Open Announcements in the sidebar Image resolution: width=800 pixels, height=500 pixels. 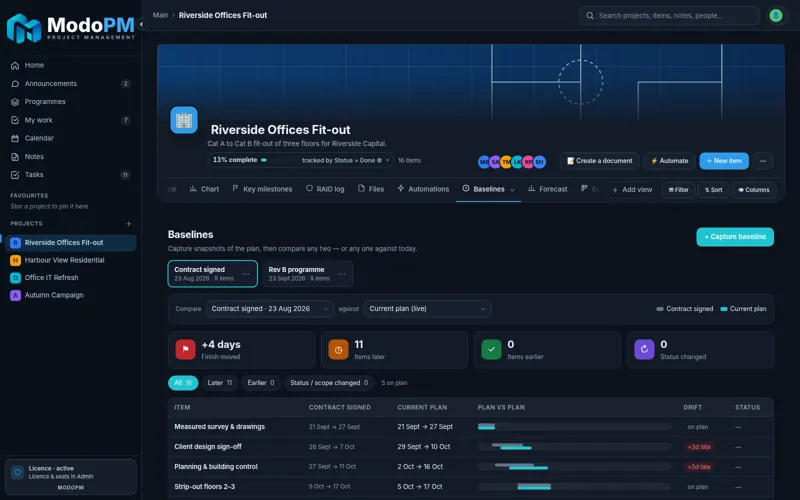point(70,84)
